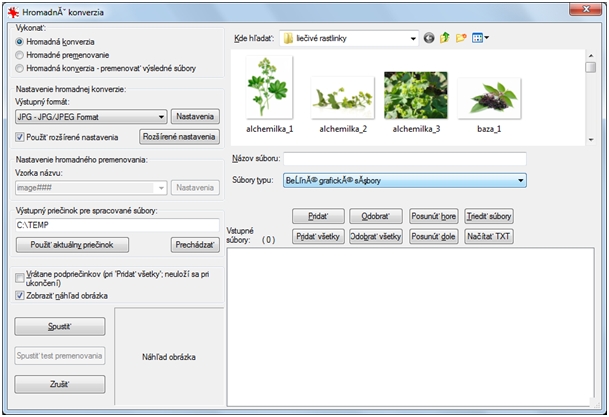Click the Odobrať button

[x=376, y=216]
